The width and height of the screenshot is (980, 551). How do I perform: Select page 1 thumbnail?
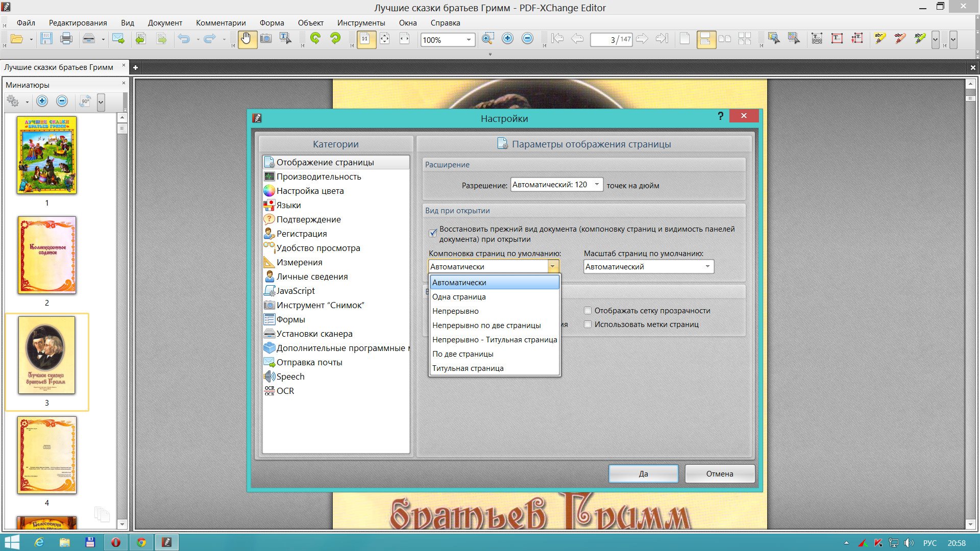47,155
